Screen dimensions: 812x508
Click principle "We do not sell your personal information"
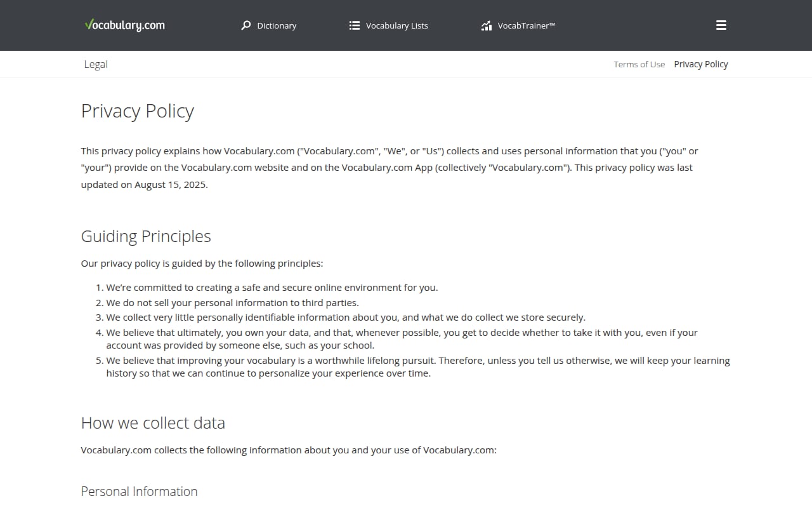pyautogui.click(x=232, y=303)
